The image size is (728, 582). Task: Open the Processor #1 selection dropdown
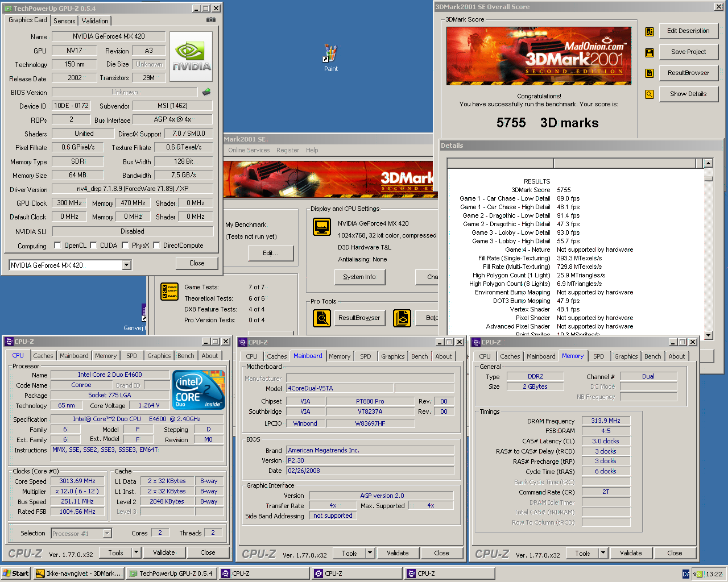pyautogui.click(x=107, y=533)
